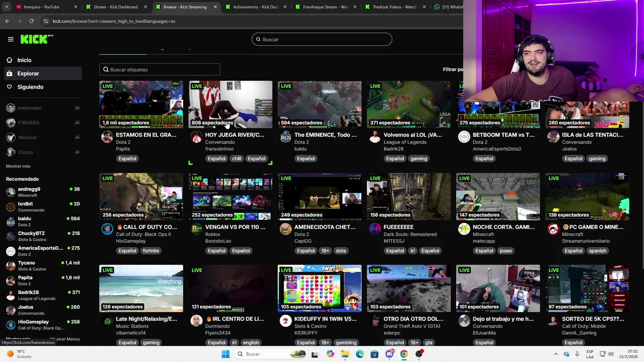Click Joelus's avatar under ISLA de LAS TENTACI
Screen dimensions: 644x362
553,137
